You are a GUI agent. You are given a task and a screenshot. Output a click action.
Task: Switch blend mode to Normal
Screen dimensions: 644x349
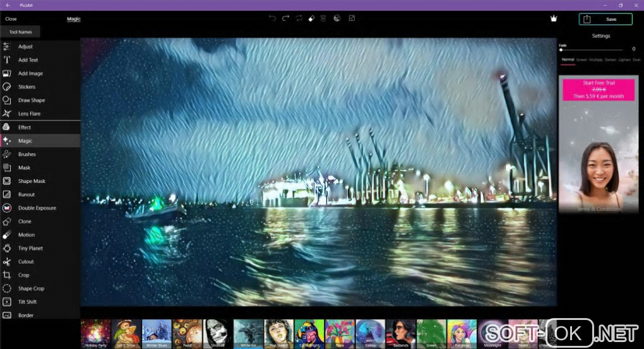point(568,60)
